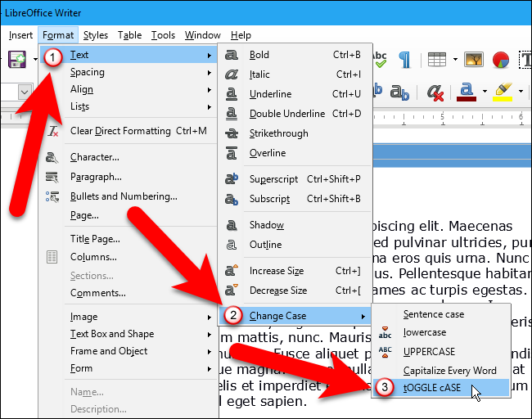Click the Save document toolbar icon

(17, 60)
